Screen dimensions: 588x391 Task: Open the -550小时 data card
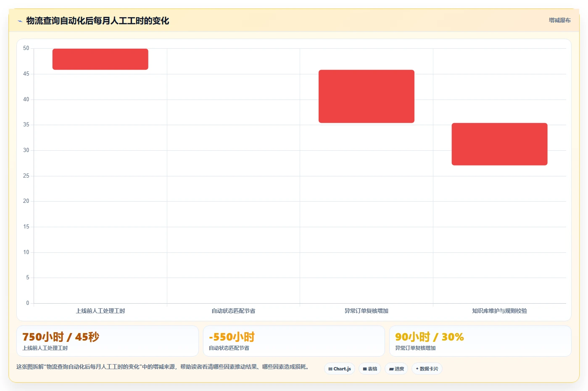point(294,341)
